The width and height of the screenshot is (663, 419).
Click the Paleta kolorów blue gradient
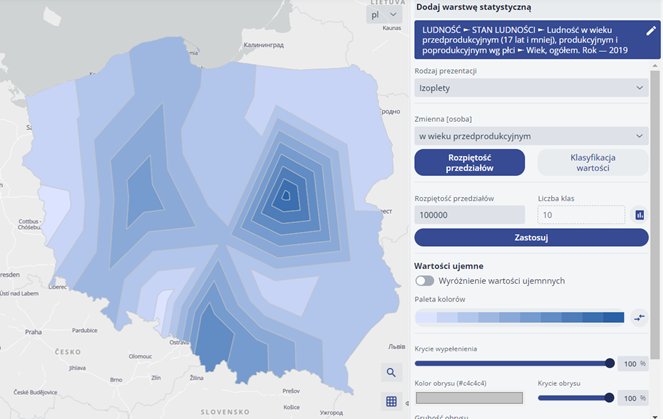click(x=520, y=317)
